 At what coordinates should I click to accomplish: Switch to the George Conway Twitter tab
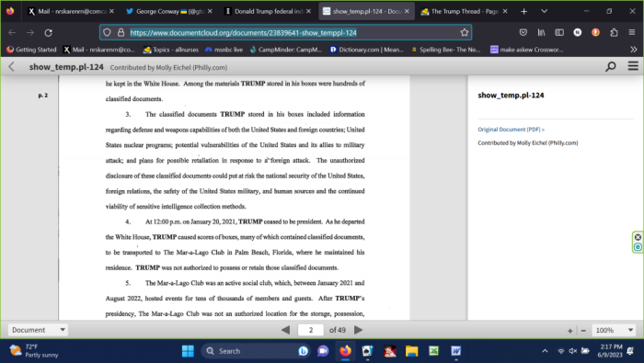(169, 11)
